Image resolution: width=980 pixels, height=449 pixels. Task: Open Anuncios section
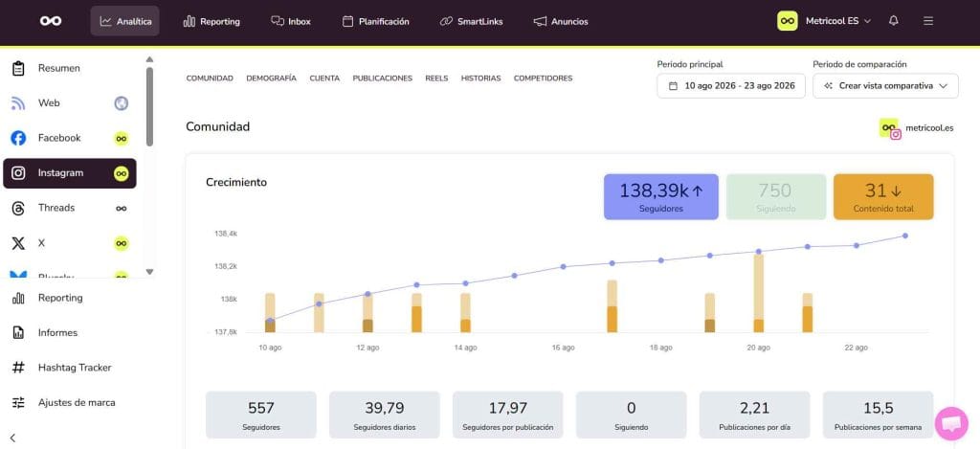561,21
